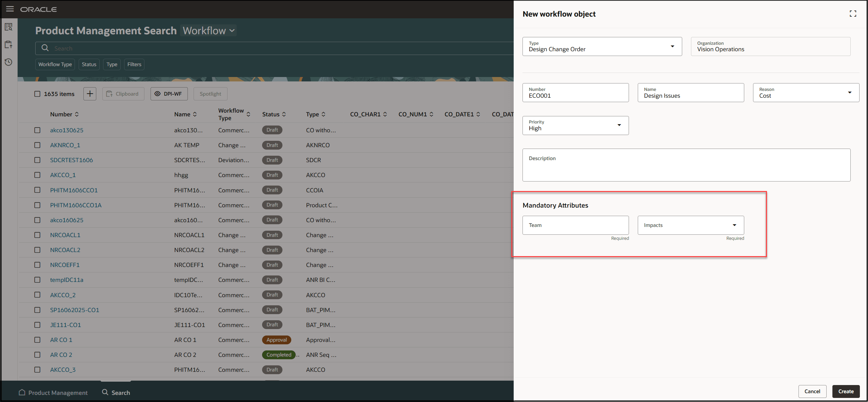The height and width of the screenshot is (402, 868).
Task: Check the row checkbox for akco130625
Action: (x=37, y=130)
